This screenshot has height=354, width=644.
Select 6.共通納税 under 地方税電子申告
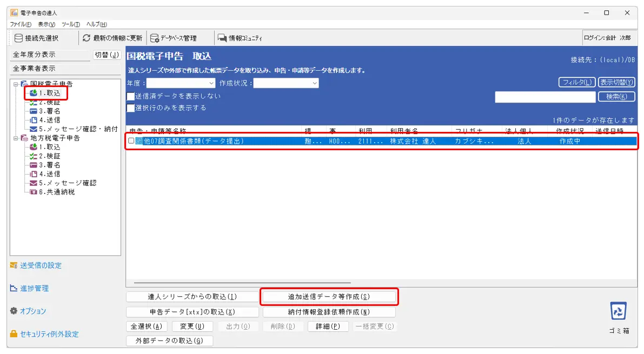(x=56, y=192)
